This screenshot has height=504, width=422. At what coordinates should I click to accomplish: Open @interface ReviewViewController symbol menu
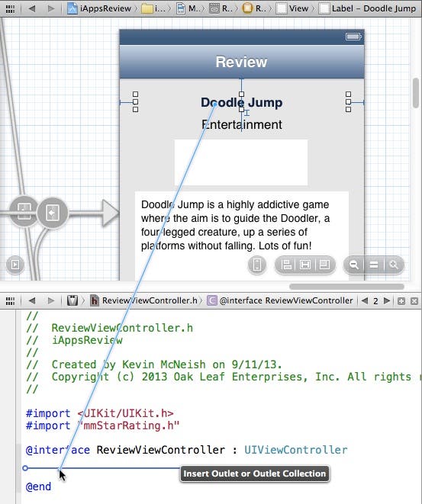pyautogui.click(x=280, y=300)
